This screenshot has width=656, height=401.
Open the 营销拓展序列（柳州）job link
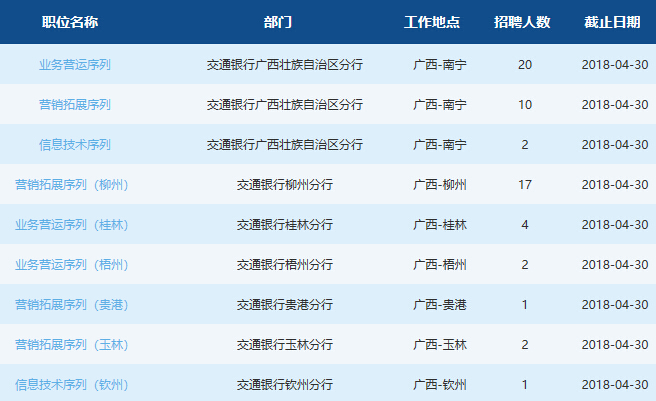(x=72, y=185)
